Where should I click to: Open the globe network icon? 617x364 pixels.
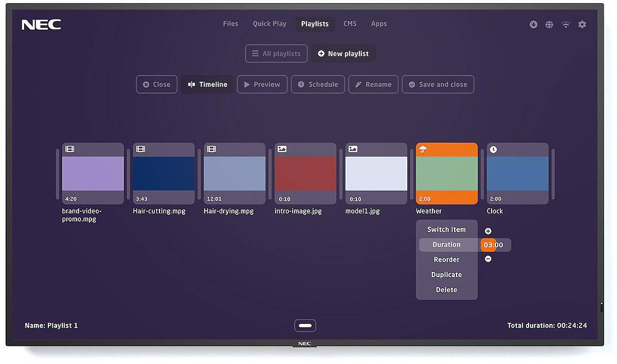click(550, 25)
